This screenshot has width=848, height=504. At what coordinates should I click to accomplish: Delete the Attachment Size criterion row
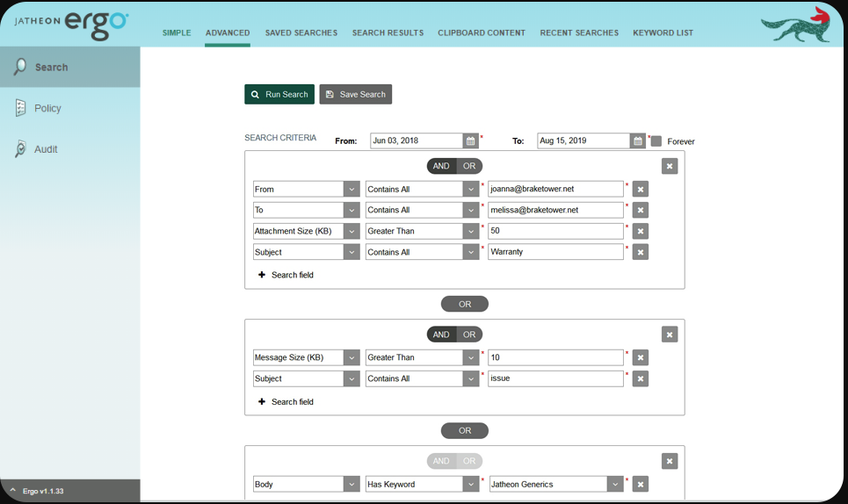(641, 231)
